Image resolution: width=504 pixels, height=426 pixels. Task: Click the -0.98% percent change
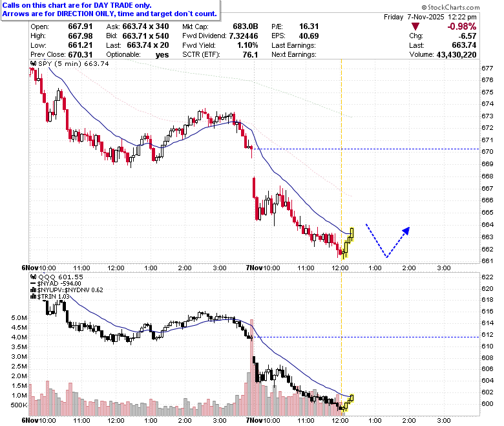click(x=461, y=27)
